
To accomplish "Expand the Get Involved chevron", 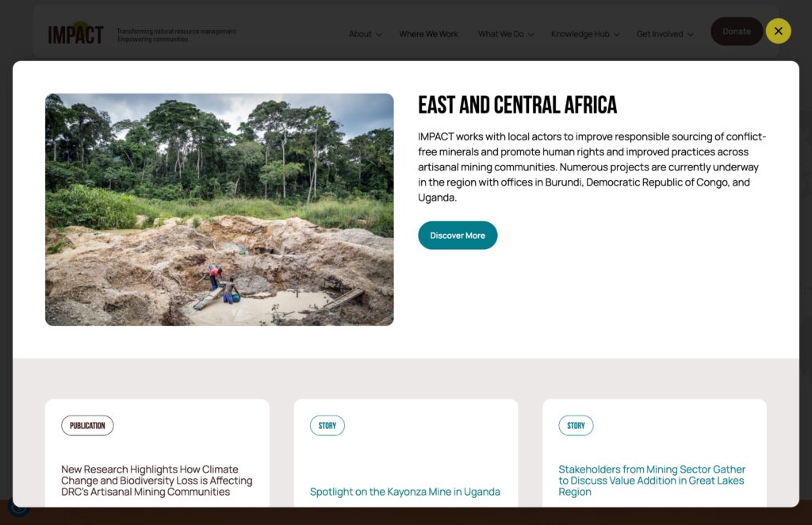I will [691, 35].
